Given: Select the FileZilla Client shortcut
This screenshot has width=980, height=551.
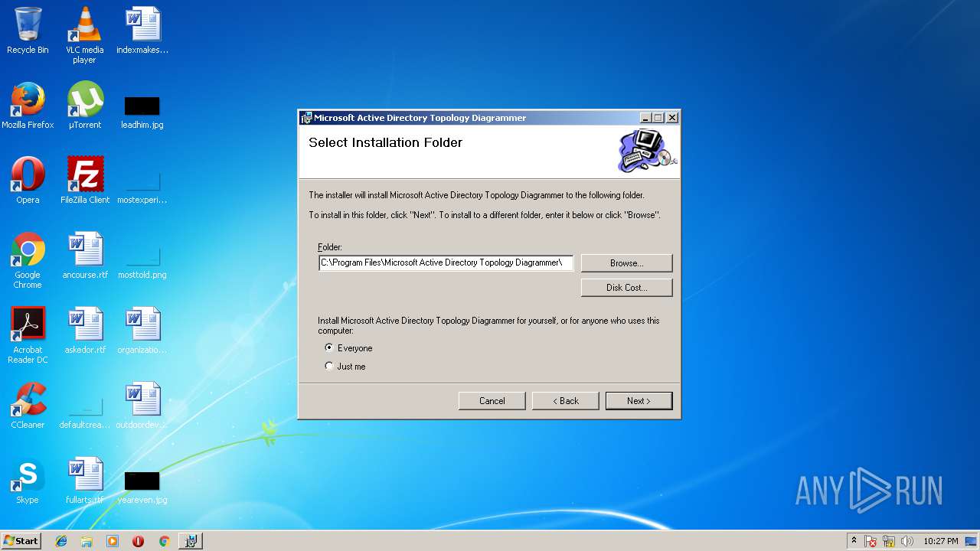Looking at the screenshot, I should tap(84, 181).
